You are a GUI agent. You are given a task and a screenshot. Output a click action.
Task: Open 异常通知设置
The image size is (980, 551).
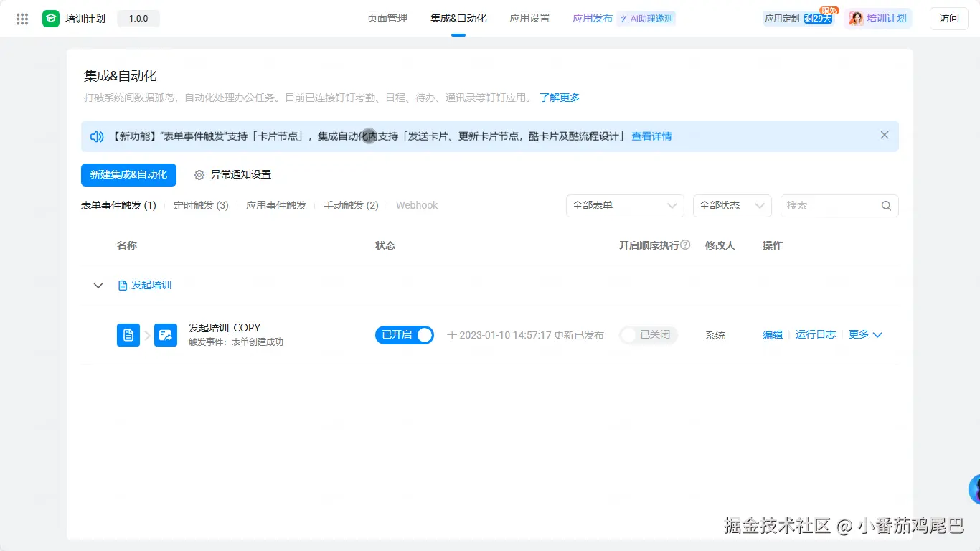[x=241, y=175]
